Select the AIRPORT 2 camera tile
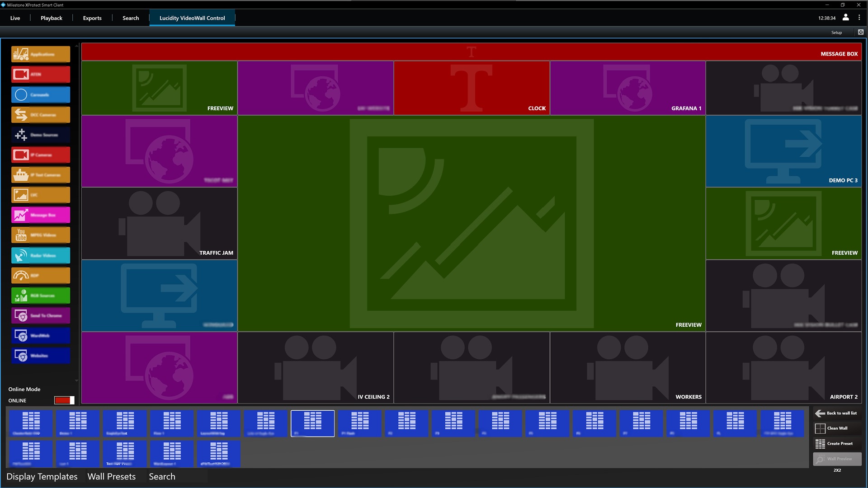Image resolution: width=868 pixels, height=488 pixels. click(783, 368)
